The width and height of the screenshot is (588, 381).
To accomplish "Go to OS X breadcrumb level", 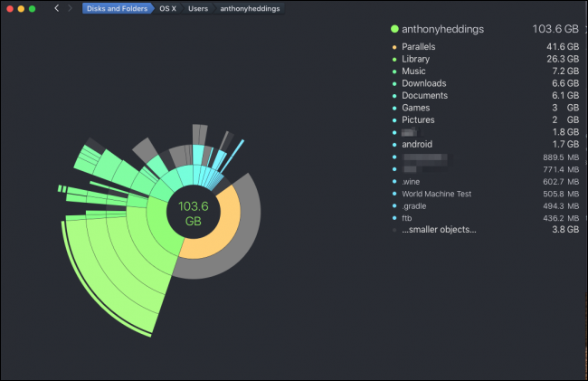I will (168, 8).
